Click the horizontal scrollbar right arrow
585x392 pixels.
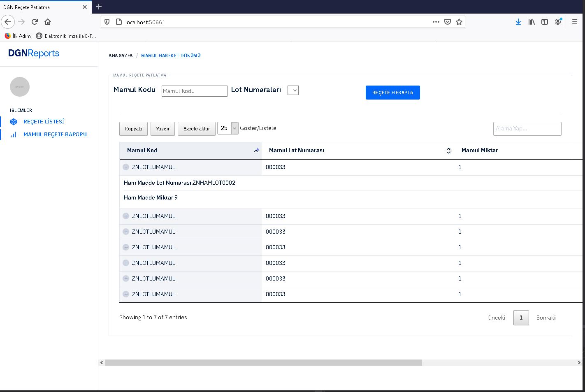point(579,363)
